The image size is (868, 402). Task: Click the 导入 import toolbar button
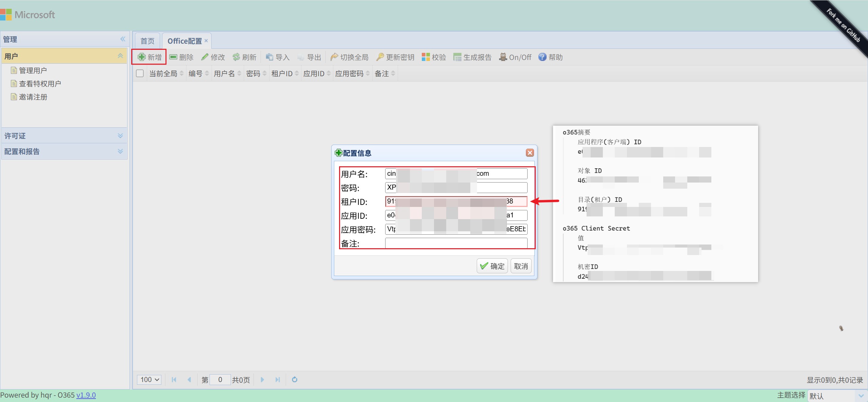[278, 57]
